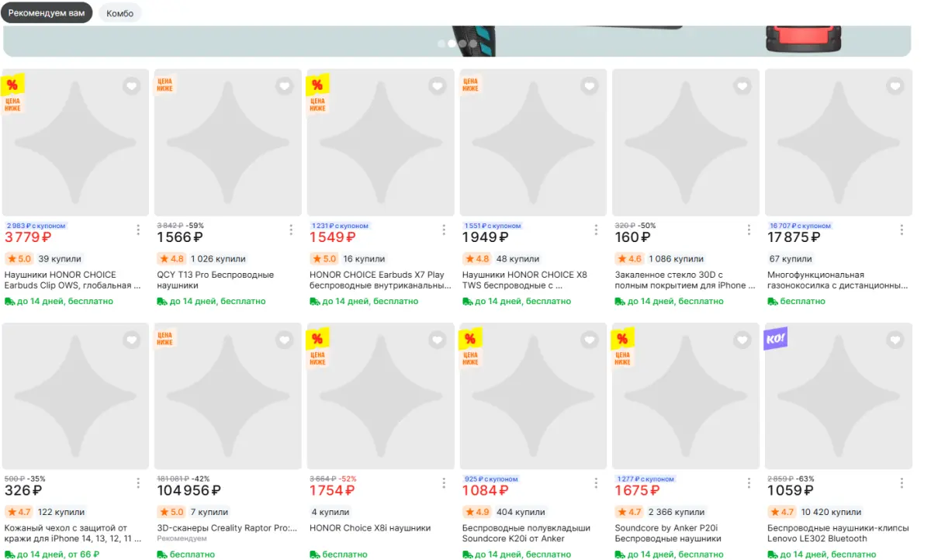
Task: Open more options for 160 ₽ item
Action: (749, 230)
